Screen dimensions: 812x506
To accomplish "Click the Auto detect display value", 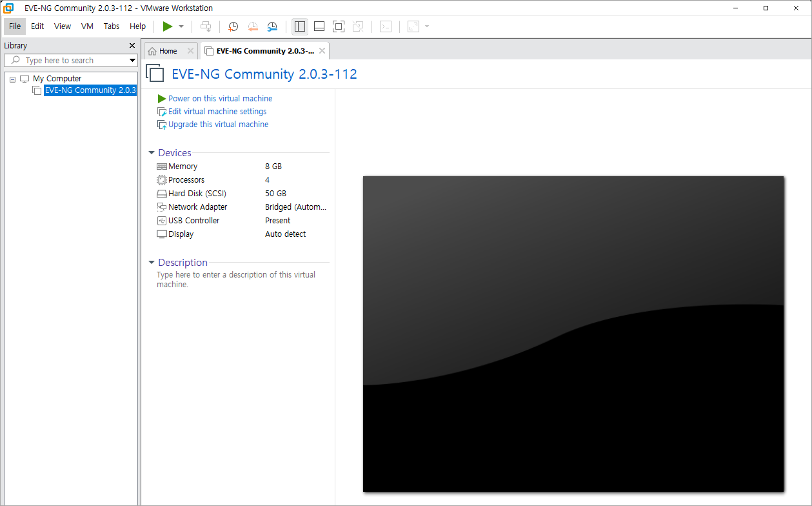I will (286, 234).
